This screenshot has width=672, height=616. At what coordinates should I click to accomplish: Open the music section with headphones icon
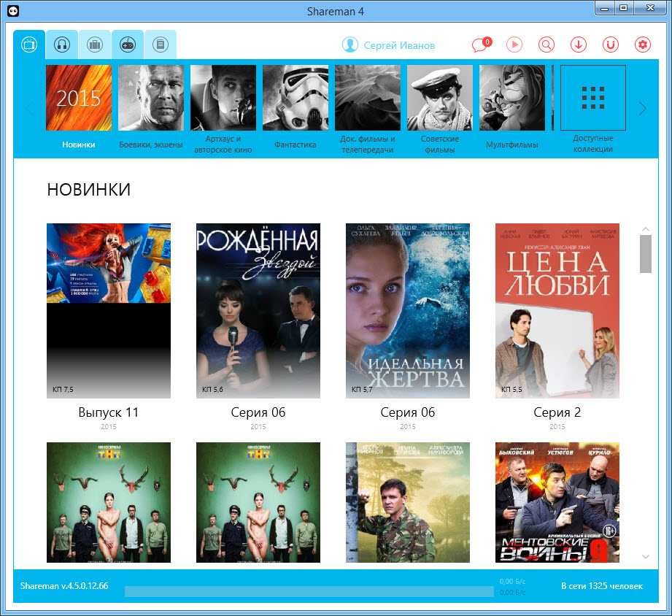point(62,45)
